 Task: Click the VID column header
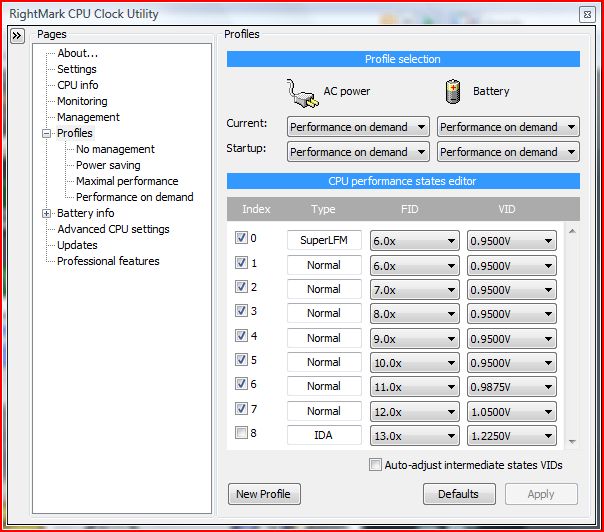[506, 209]
